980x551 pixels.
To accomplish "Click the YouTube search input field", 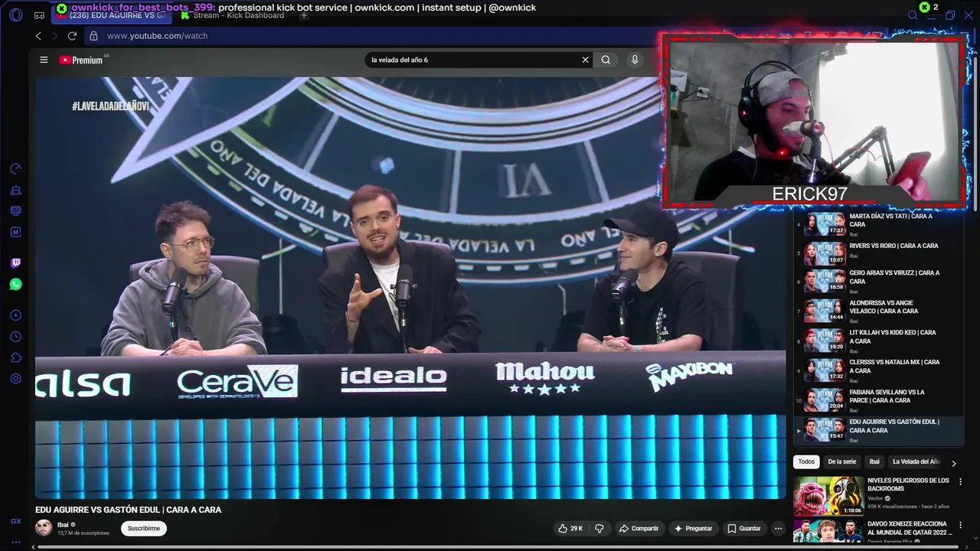I will (x=471, y=60).
